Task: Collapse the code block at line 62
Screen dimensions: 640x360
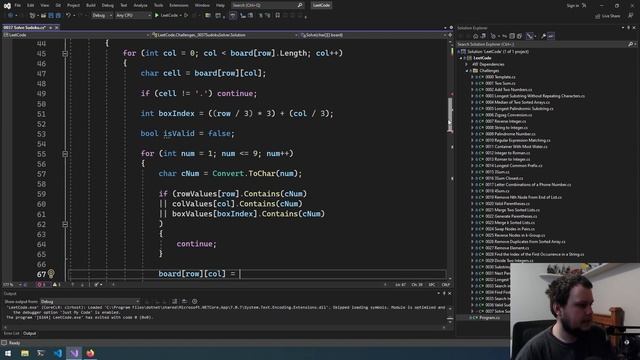Action: pos(65,224)
